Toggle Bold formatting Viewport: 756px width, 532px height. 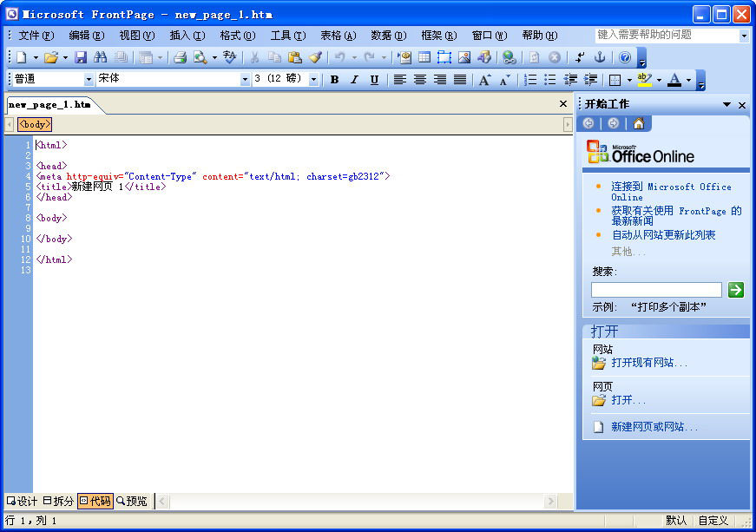pyautogui.click(x=334, y=80)
